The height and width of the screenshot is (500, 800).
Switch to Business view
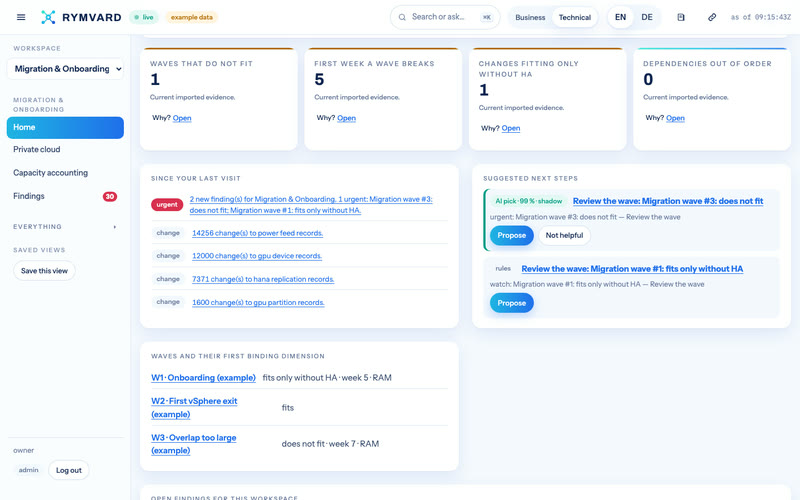point(530,17)
